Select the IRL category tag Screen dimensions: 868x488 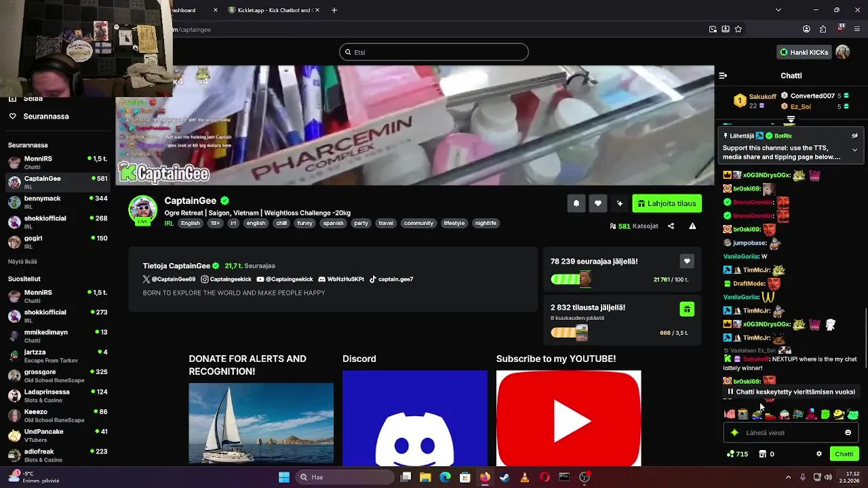169,223
